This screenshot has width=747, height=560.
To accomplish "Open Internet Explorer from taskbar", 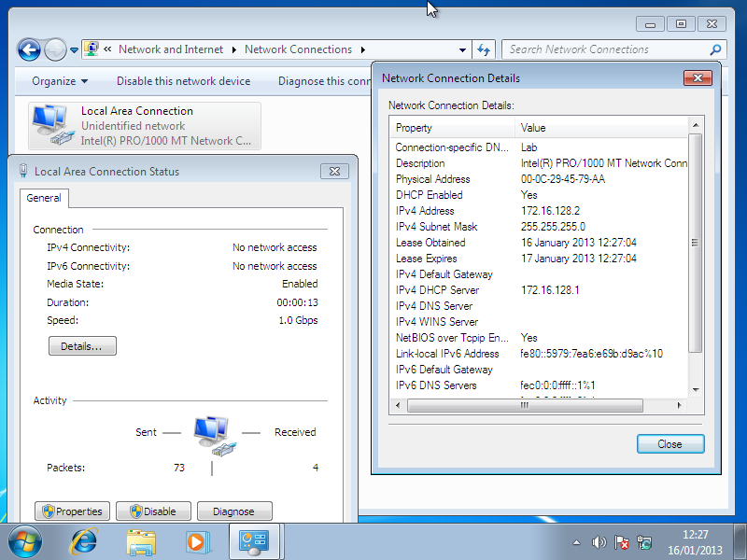I will tap(85, 541).
